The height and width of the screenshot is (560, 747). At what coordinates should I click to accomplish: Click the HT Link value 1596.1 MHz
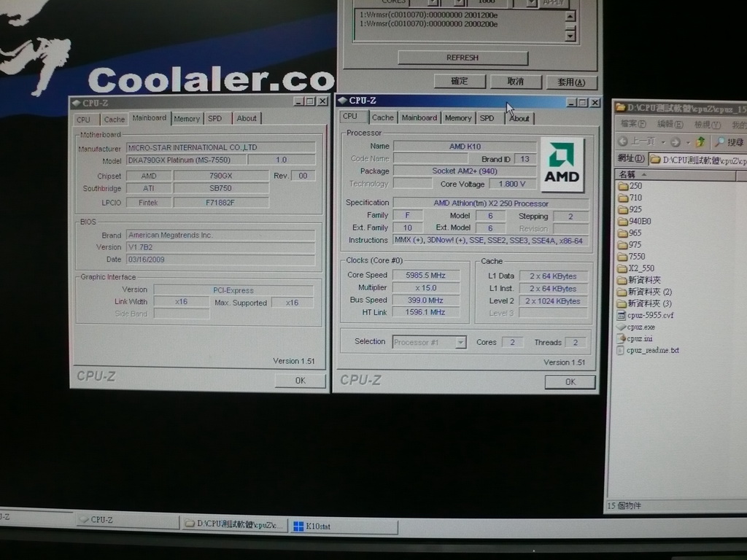pos(425,312)
